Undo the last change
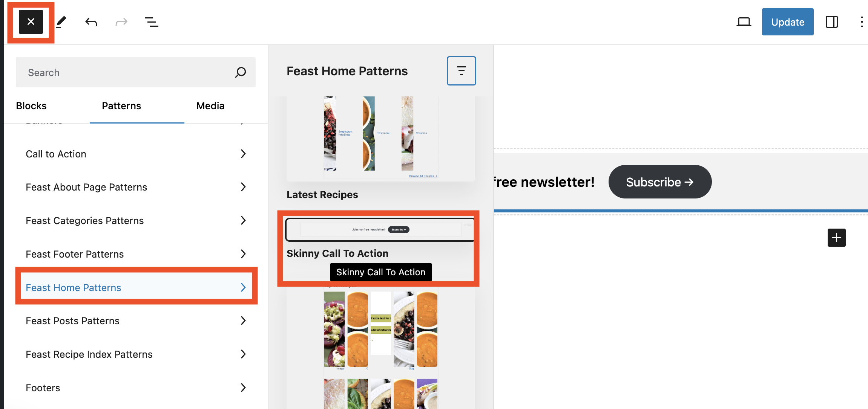 pos(91,22)
